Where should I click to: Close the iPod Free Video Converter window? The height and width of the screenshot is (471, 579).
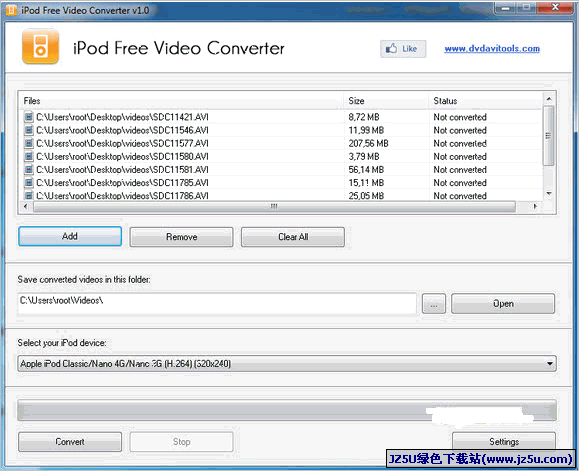coord(555,7)
